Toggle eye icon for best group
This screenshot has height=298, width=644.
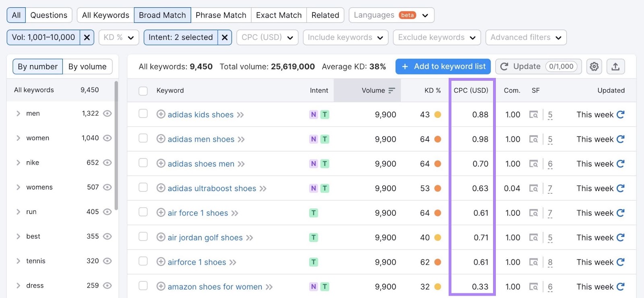coord(107,236)
